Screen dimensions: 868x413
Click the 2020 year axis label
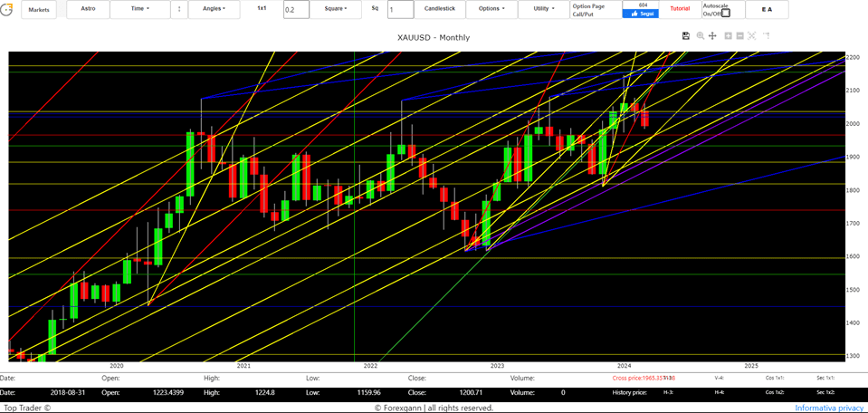[116, 366]
